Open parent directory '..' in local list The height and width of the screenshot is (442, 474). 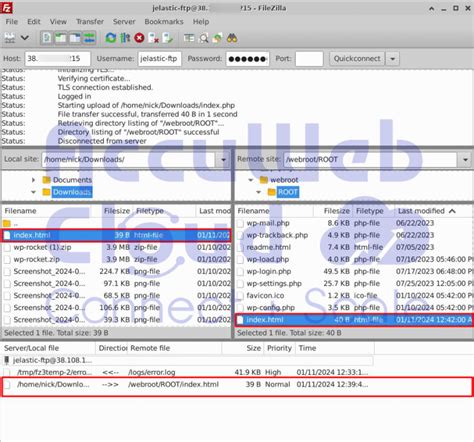(116, 223)
